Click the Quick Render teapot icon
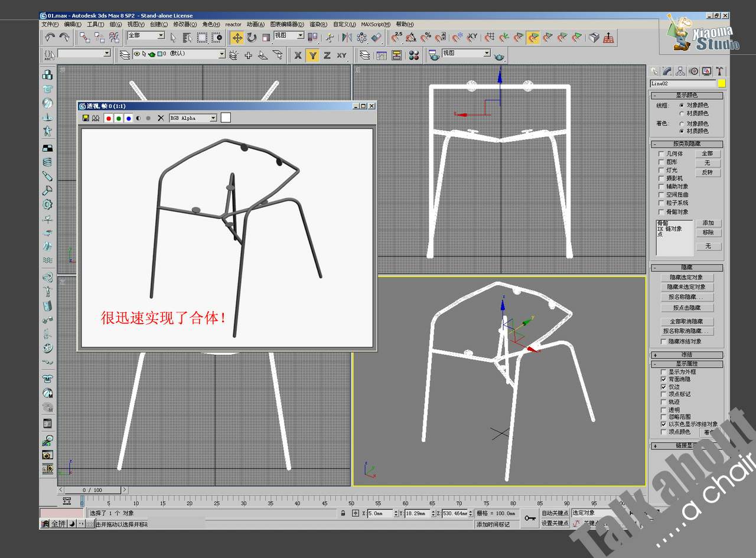The image size is (756, 558). point(500,56)
